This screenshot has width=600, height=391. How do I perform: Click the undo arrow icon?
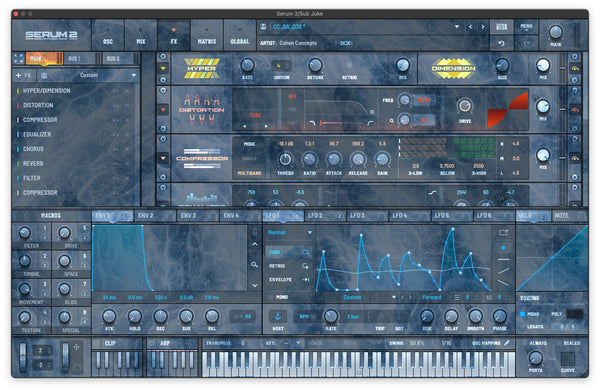[501, 44]
